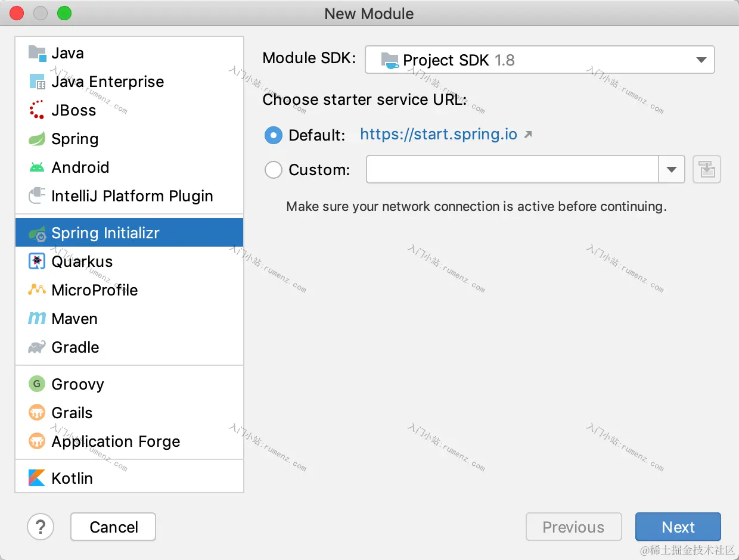
Task: Click the Cancel button
Action: point(113,527)
